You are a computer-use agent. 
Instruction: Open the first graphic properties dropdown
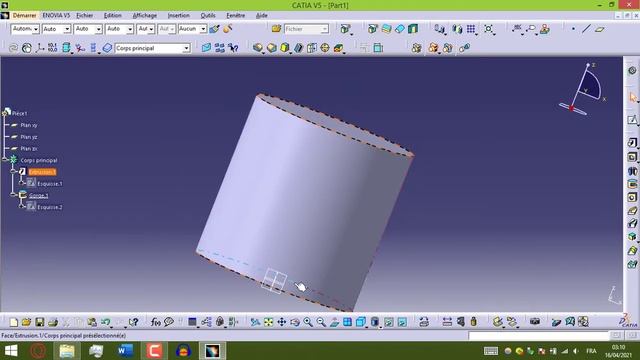click(x=25, y=29)
